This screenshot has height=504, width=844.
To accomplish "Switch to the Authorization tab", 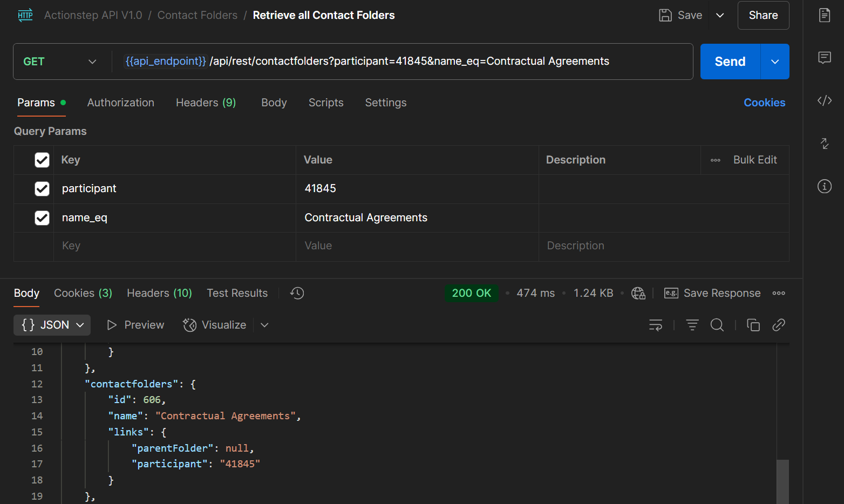I will [x=121, y=103].
